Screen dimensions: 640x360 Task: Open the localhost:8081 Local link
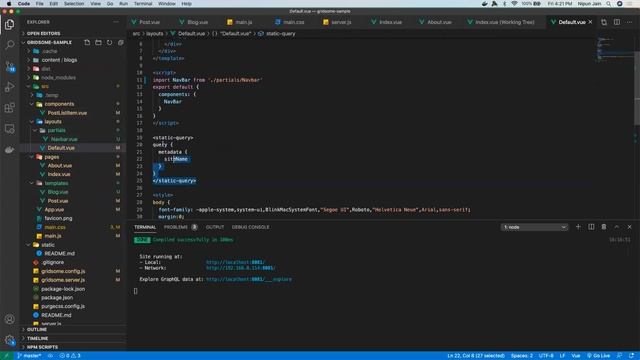point(236,262)
